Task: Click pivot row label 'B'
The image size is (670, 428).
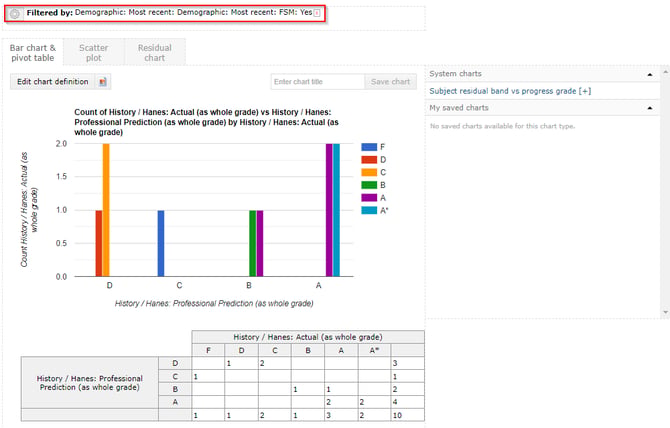Action: coord(175,389)
